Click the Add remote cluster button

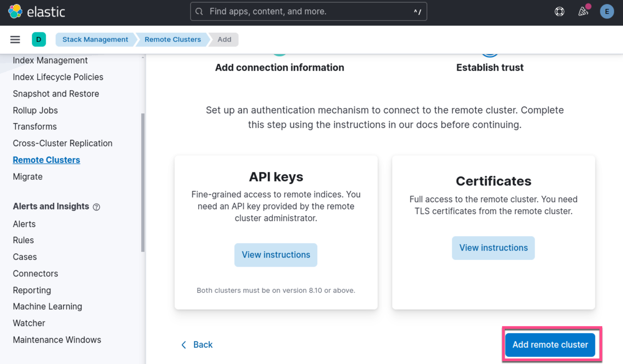[550, 344]
